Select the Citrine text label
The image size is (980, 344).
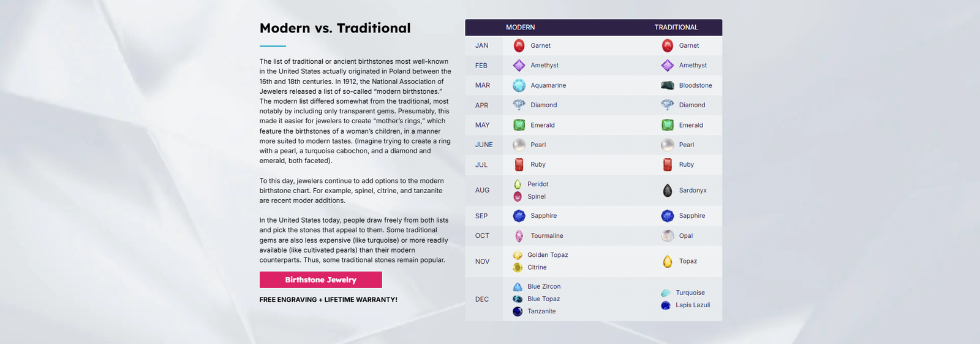click(x=537, y=267)
